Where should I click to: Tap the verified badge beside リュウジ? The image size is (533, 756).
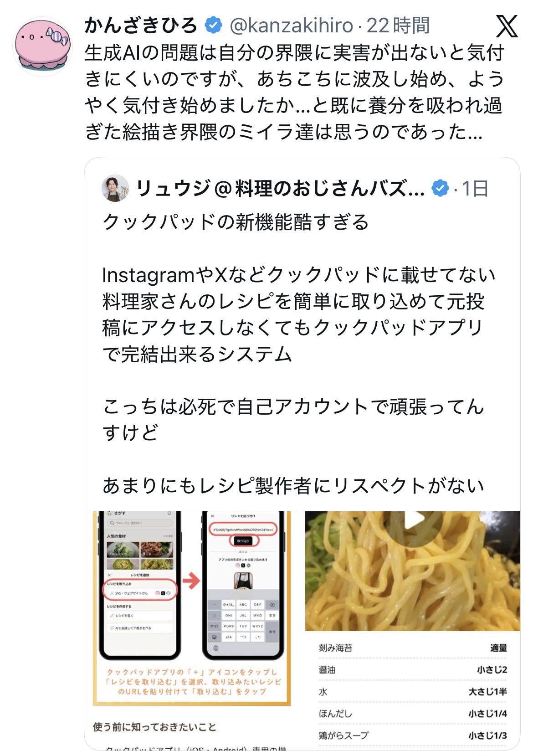pyautogui.click(x=440, y=188)
